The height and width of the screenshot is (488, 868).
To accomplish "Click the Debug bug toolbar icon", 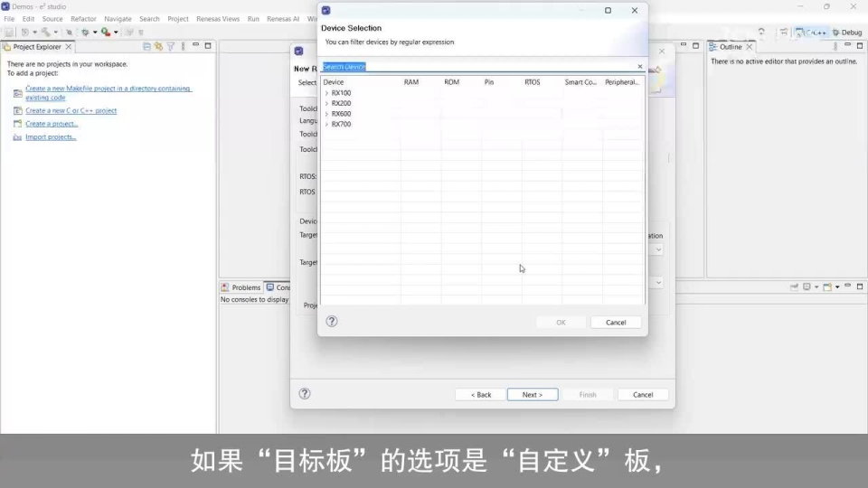I will point(85,33).
